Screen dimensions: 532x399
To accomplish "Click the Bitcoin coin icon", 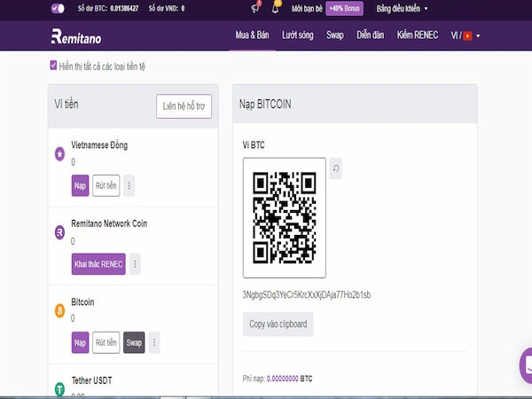I will (59, 311).
